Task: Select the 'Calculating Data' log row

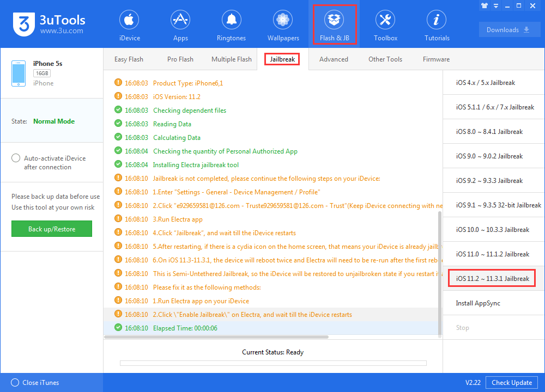Action: tap(273, 138)
